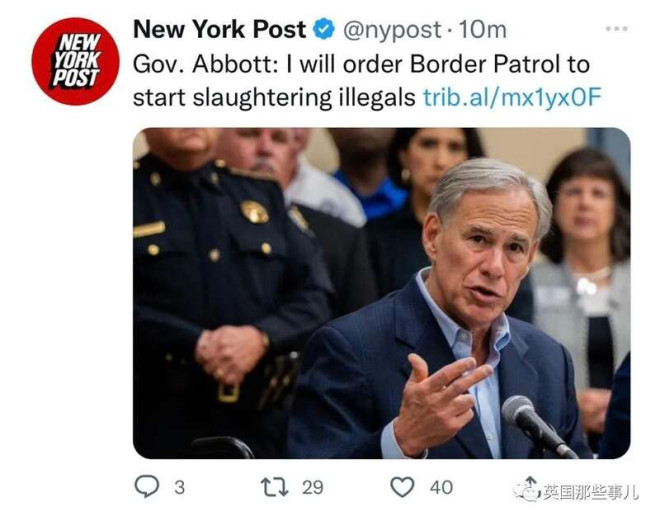The height and width of the screenshot is (521, 660).
Task: Click the reply speech bubble icon
Action: [x=146, y=486]
